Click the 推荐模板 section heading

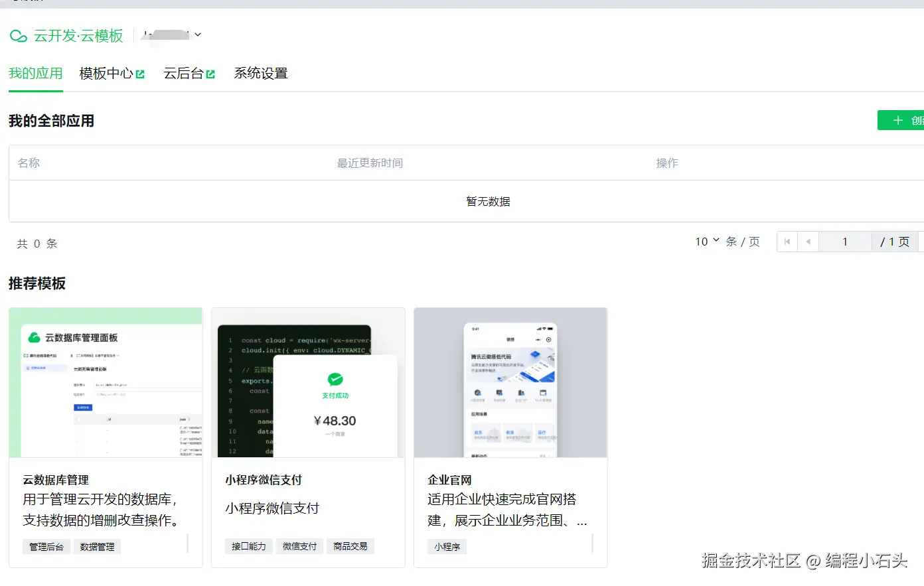pos(37,283)
